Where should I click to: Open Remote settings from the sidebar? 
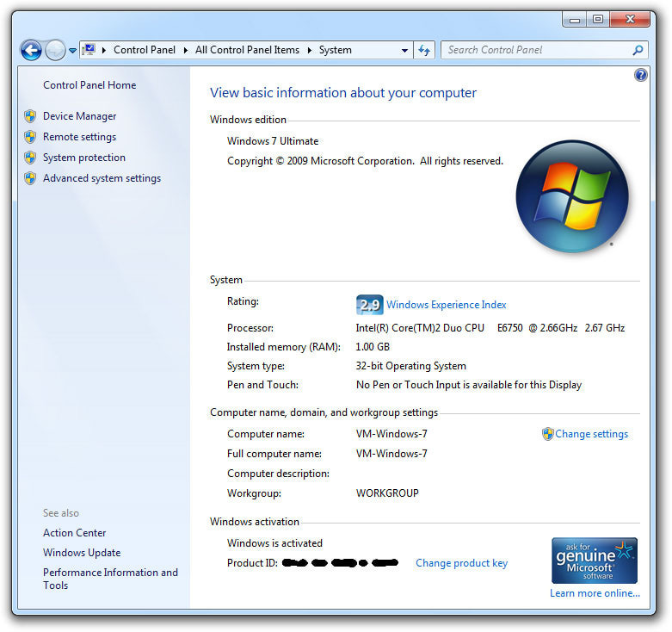point(79,137)
